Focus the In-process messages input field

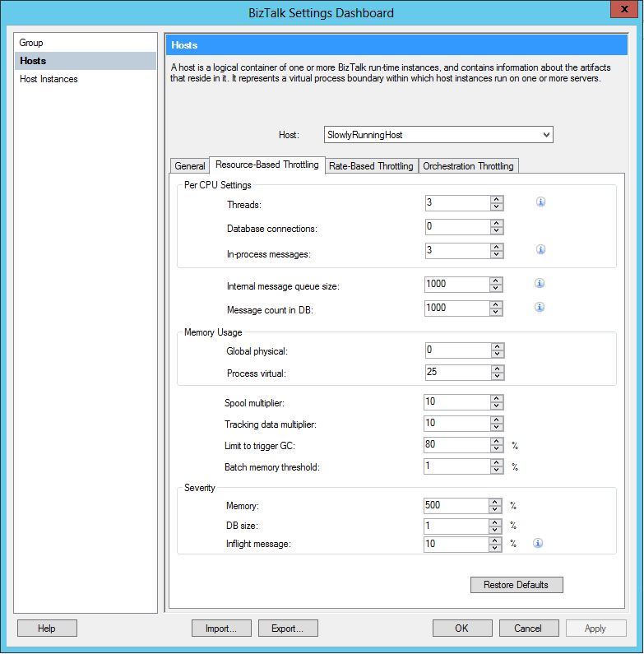[458, 251]
